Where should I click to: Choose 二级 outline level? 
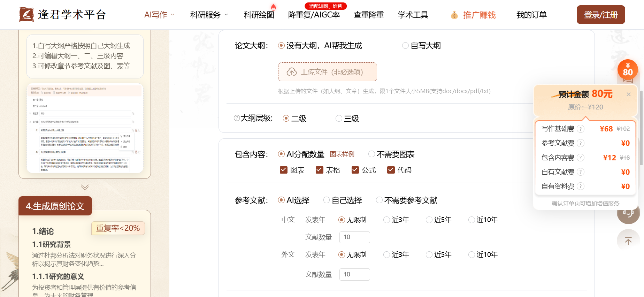(x=294, y=119)
